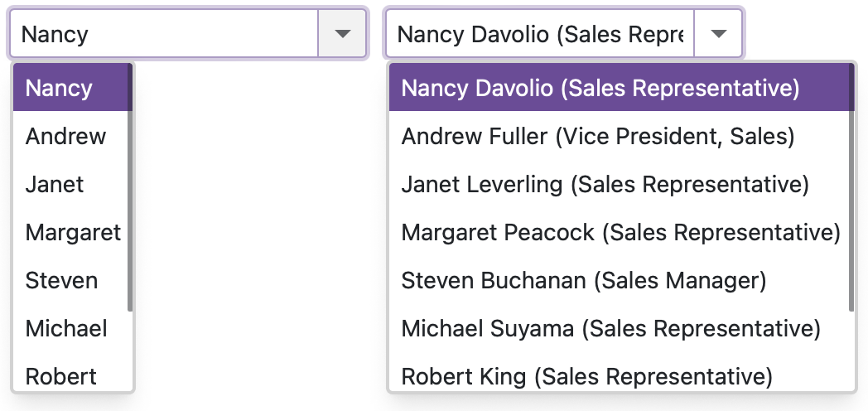868x411 pixels.
Task: Pick Steven in the first-name list
Action: pyautogui.click(x=71, y=280)
